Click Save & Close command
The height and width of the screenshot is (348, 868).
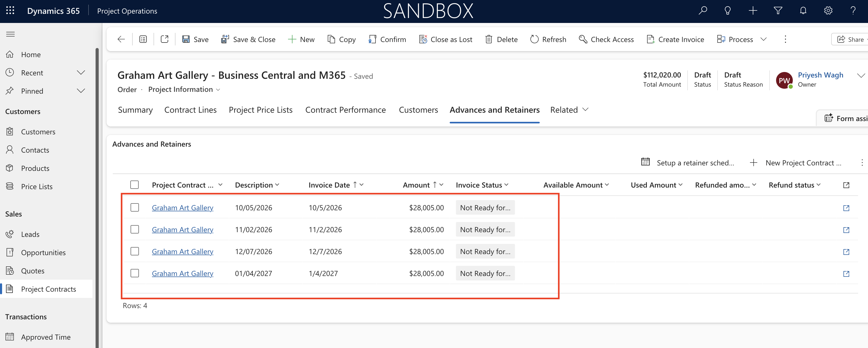(x=248, y=39)
